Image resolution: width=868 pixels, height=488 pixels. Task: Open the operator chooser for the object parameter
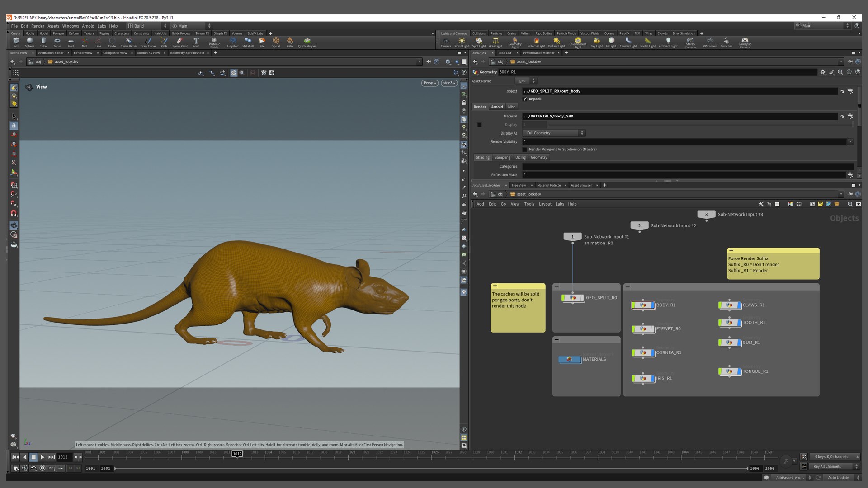[850, 91]
